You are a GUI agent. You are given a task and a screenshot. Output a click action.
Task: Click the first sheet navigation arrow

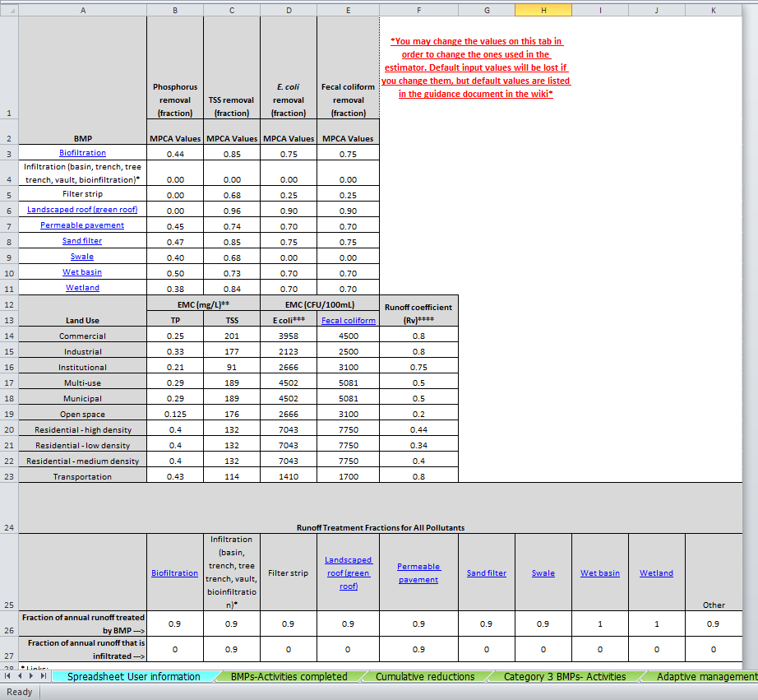[x=9, y=676]
